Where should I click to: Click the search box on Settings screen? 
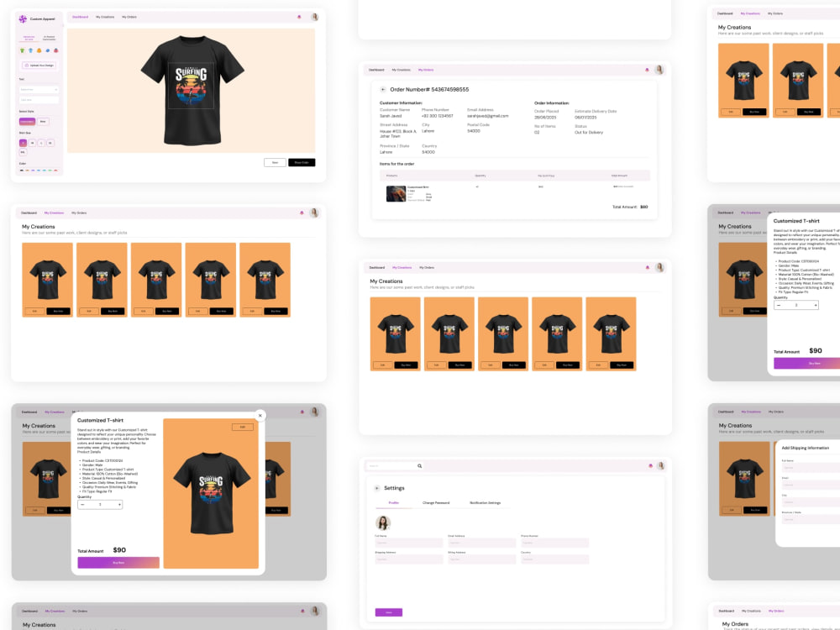[x=394, y=465]
